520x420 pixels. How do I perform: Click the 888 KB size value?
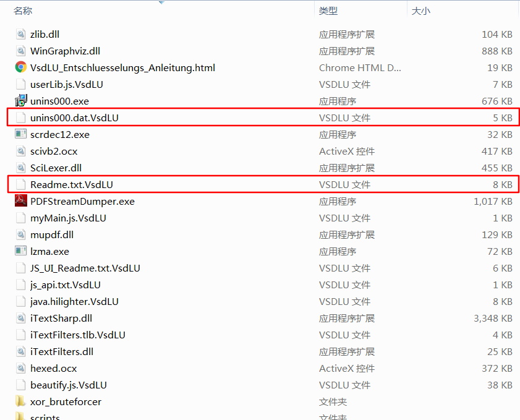click(x=497, y=51)
